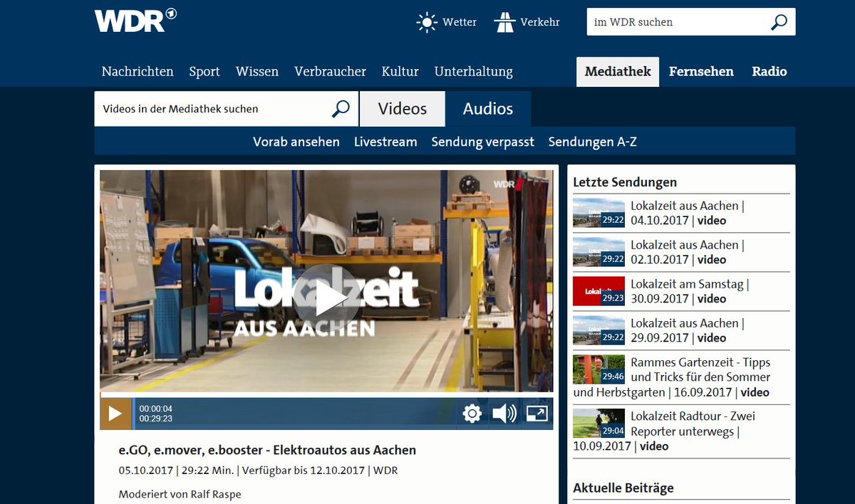Screen dimensions: 855x504
Task: Open the Verbraucher section
Action: [x=331, y=71]
